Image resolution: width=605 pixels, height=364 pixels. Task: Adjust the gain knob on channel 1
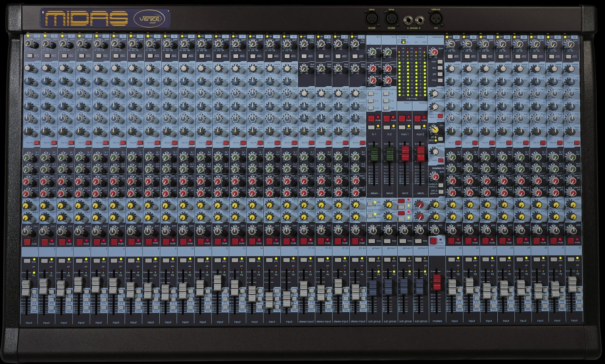(x=29, y=44)
